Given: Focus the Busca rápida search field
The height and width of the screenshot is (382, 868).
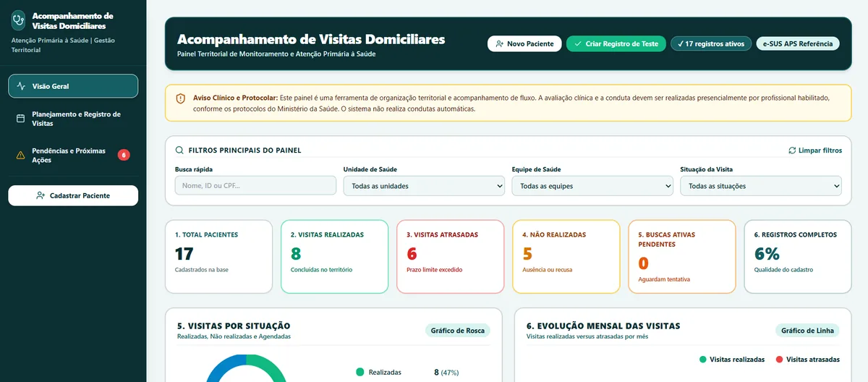Looking at the screenshot, I should (255, 186).
